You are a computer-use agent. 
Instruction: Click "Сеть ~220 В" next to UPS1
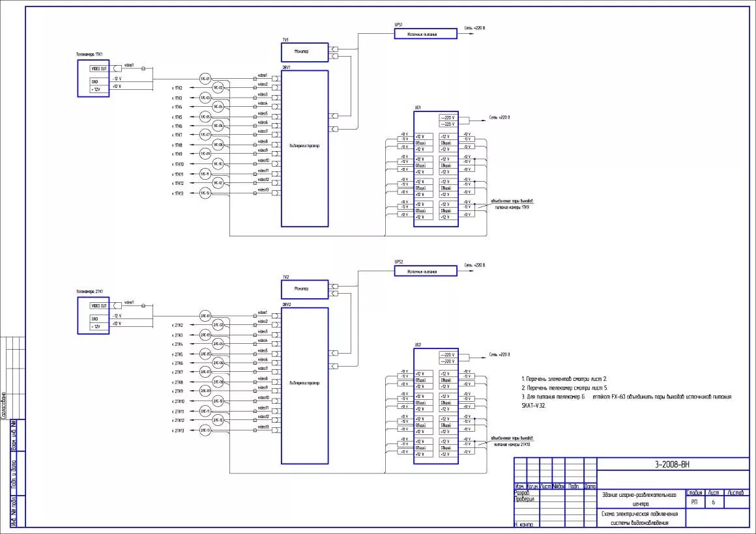(x=475, y=28)
